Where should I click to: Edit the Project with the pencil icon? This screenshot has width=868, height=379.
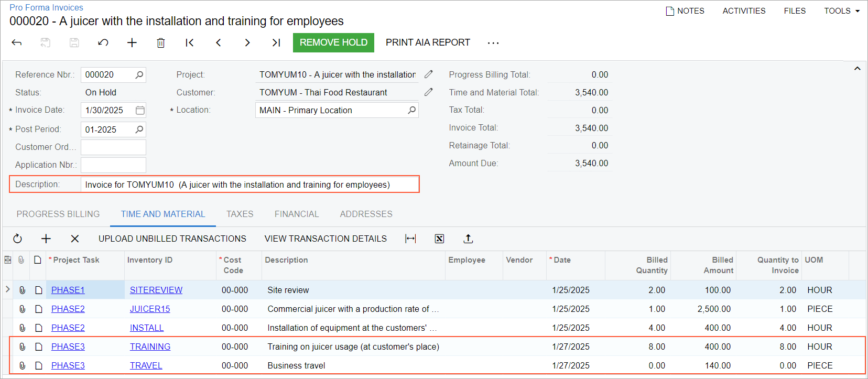click(x=428, y=74)
